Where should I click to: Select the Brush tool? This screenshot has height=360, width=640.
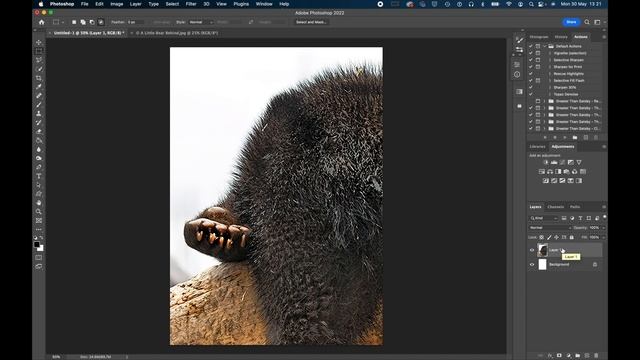click(x=39, y=104)
